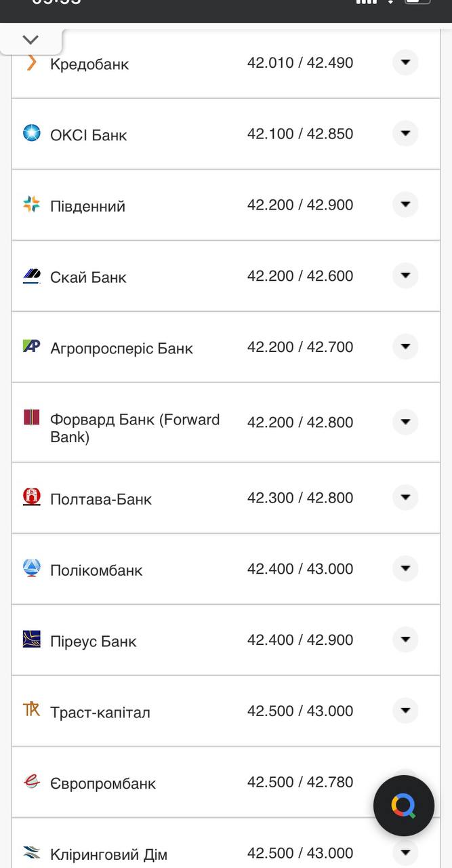452x868 pixels.
Task: Open the Піреус Банк dropdown arrow
Action: click(x=405, y=639)
